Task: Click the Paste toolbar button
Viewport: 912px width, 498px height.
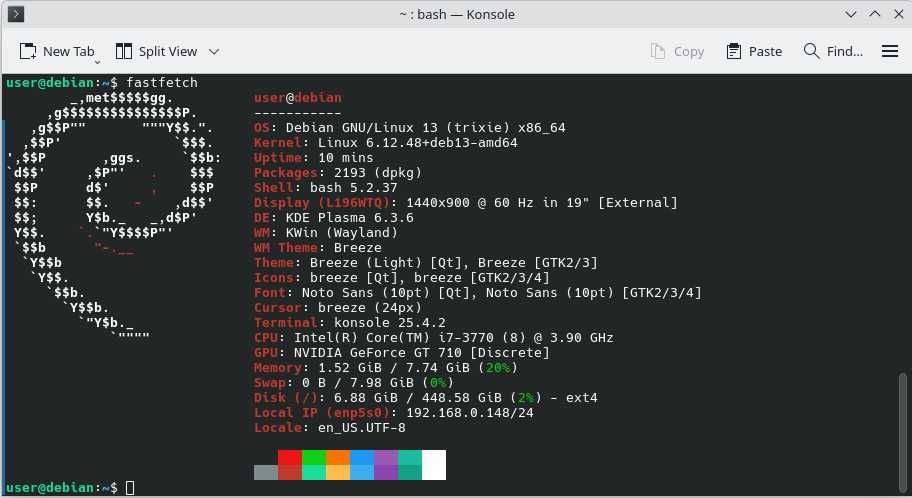Action: pyautogui.click(x=754, y=51)
